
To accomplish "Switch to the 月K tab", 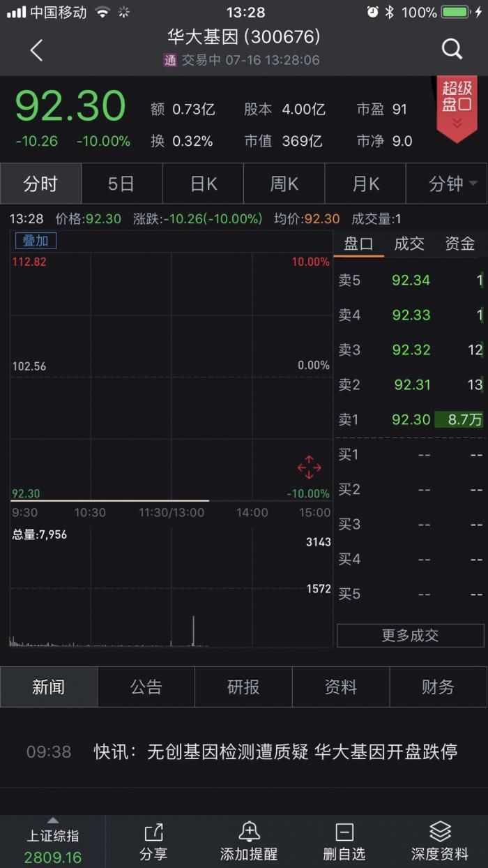I will tap(365, 184).
